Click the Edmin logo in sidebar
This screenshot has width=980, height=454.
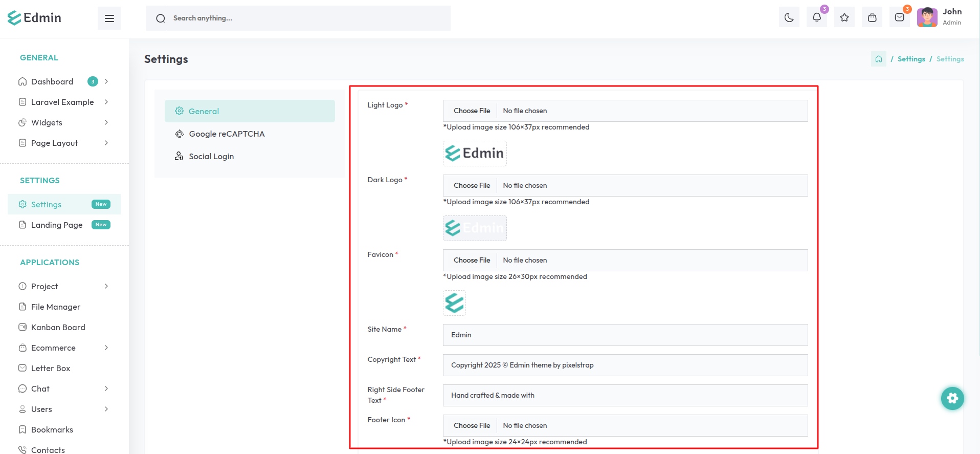click(35, 18)
